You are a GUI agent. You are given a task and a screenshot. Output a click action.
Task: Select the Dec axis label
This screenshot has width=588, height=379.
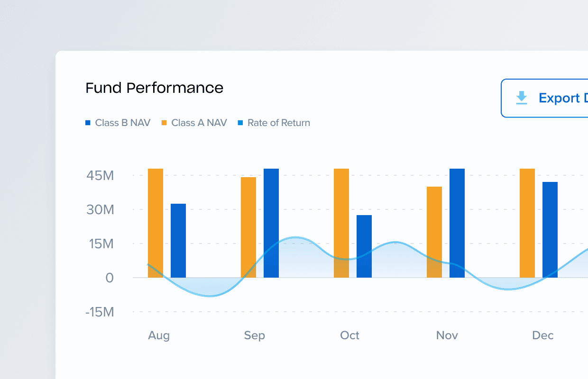click(x=542, y=335)
